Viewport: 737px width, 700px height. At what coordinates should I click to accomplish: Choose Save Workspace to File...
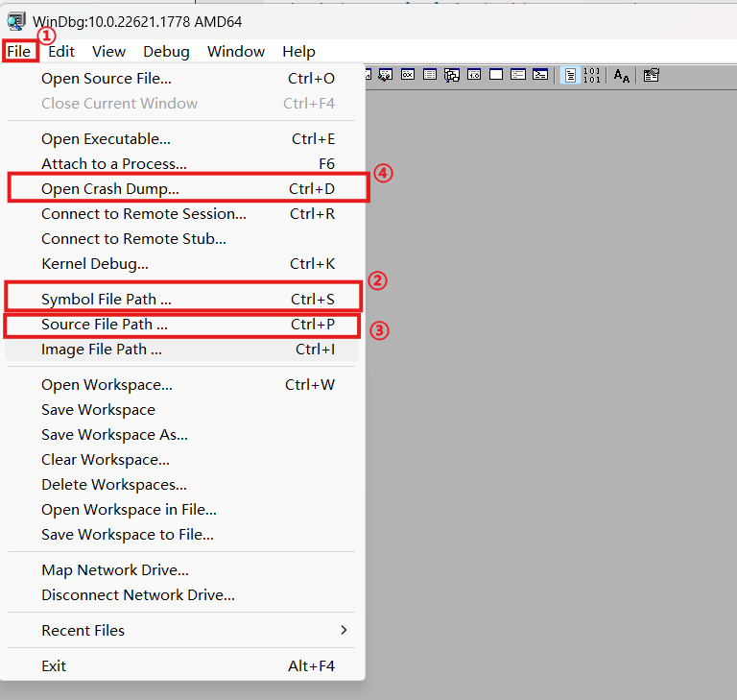point(182,535)
